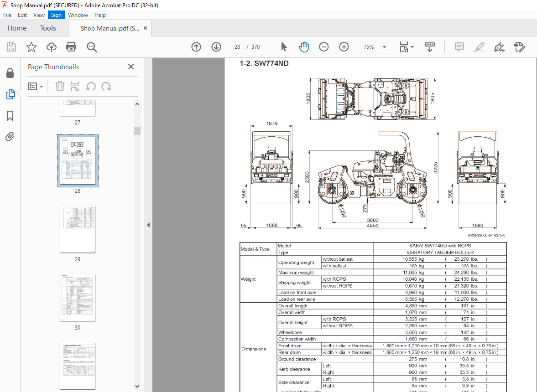This screenshot has height=392, width=537.
Task: Open the Sign menu
Action: pos(56,15)
